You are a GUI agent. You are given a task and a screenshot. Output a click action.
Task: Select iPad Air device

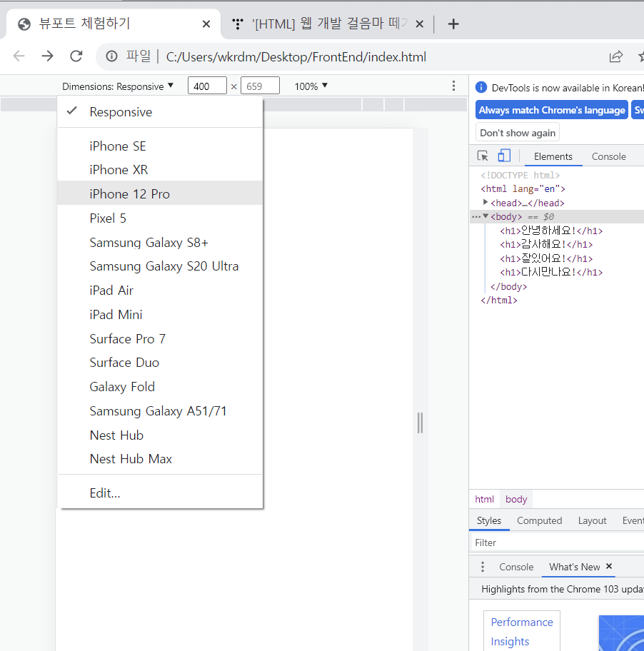coord(160,291)
